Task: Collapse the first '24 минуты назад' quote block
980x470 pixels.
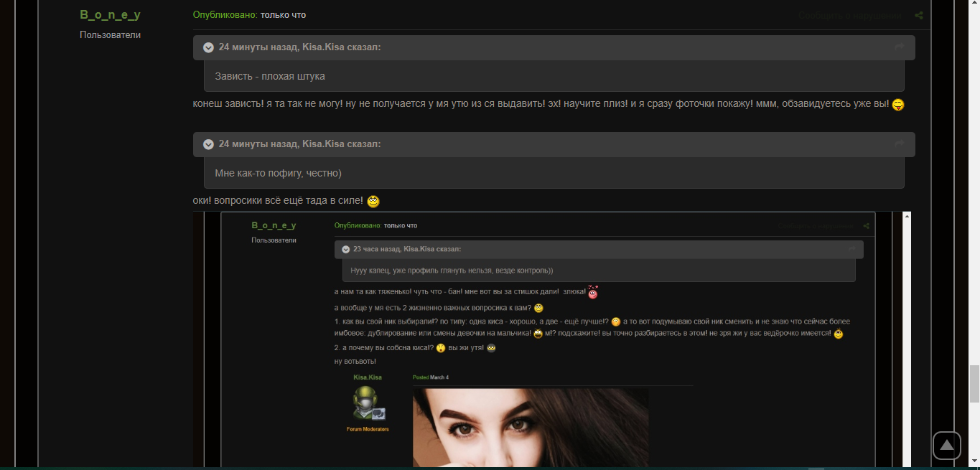Action: (x=207, y=47)
